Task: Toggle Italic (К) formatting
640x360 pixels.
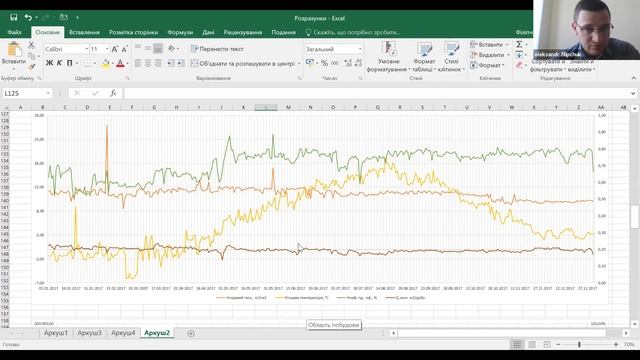Action: click(x=60, y=63)
